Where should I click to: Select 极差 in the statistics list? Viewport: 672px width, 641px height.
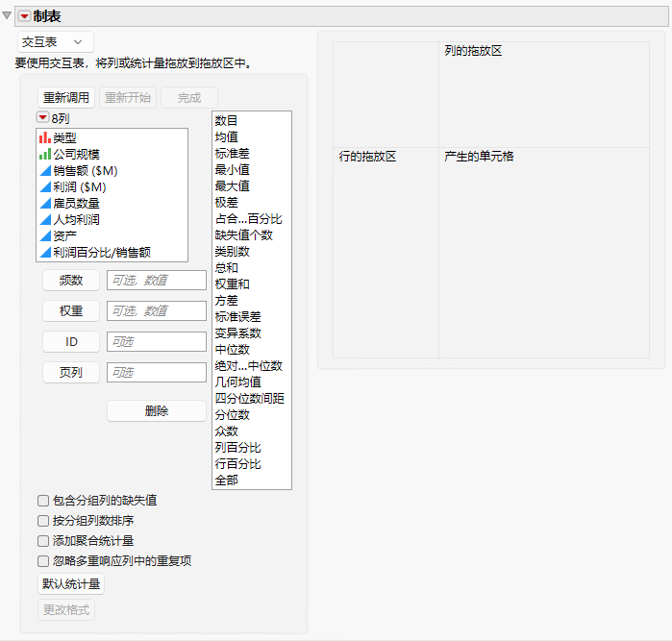[x=252, y=202]
